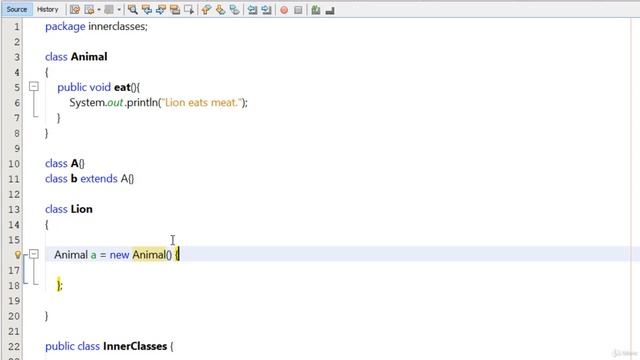Start macro recording with red circle
The image size is (640, 360).
(x=284, y=10)
